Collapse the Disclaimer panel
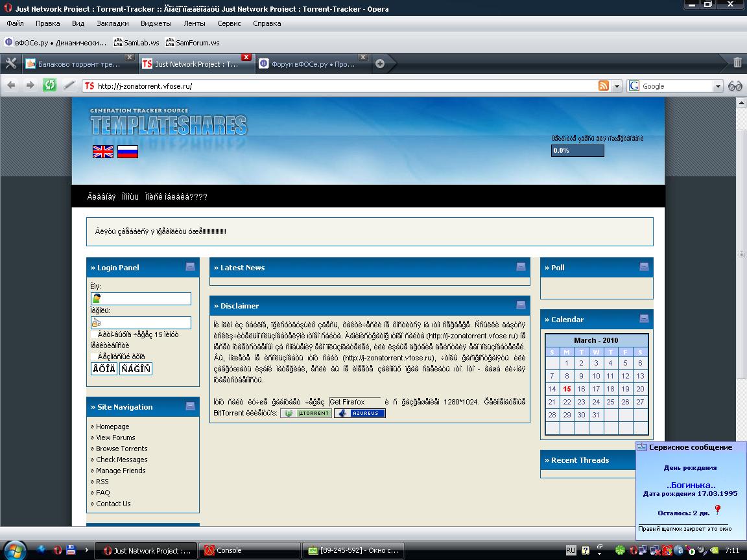 (x=521, y=305)
